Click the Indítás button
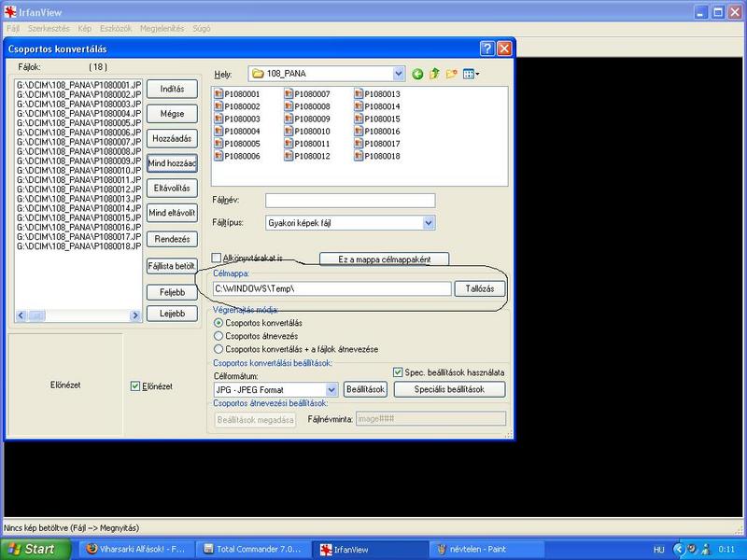 click(172, 89)
